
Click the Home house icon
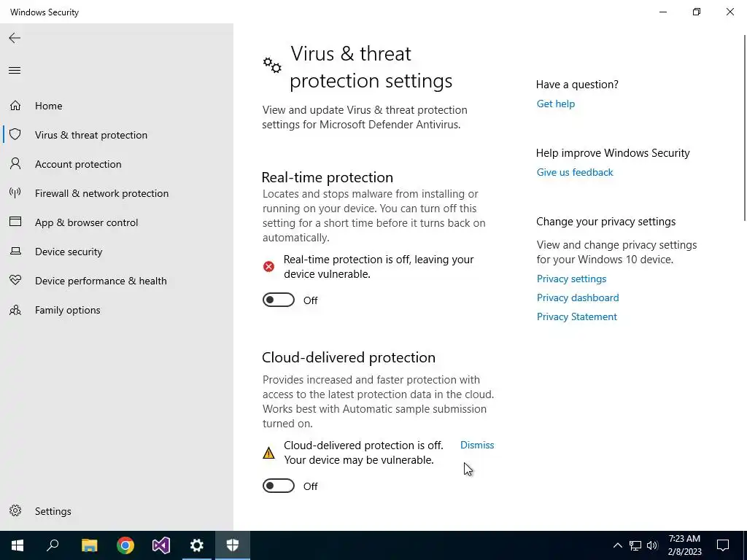click(x=15, y=105)
